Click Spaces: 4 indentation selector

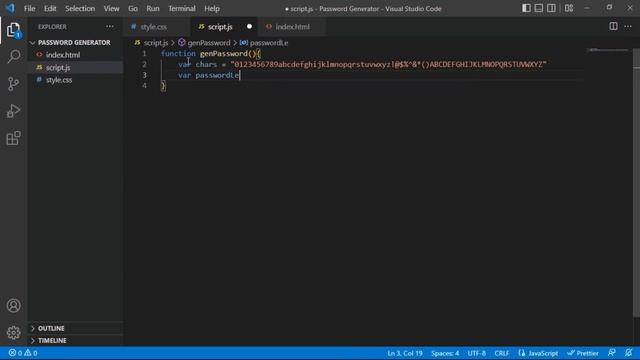445,353
